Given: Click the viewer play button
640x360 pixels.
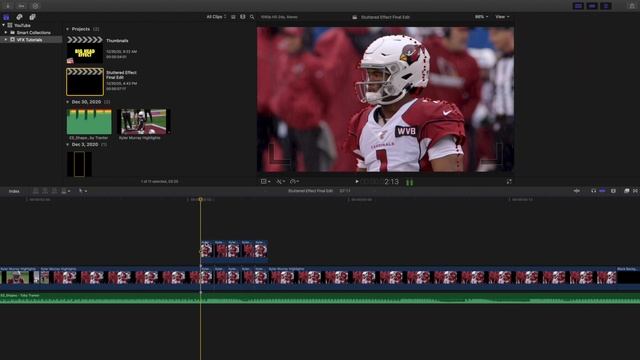Looking at the screenshot, I should [357, 181].
